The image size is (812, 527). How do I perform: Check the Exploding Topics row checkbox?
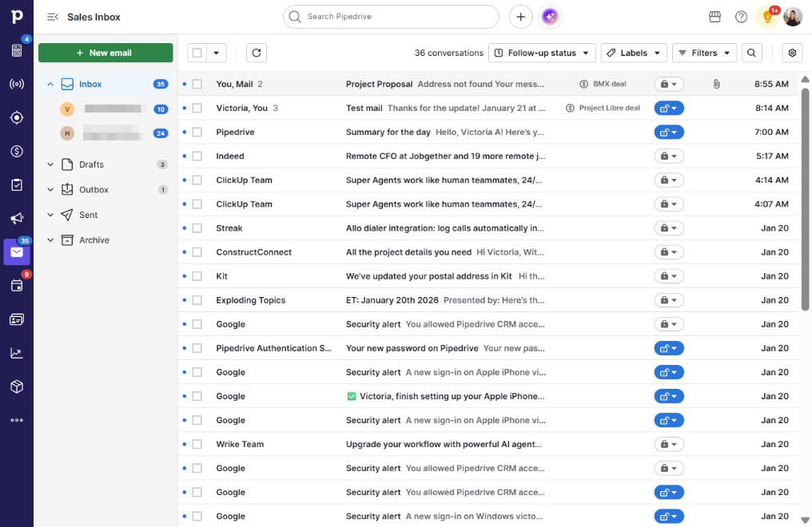click(197, 300)
